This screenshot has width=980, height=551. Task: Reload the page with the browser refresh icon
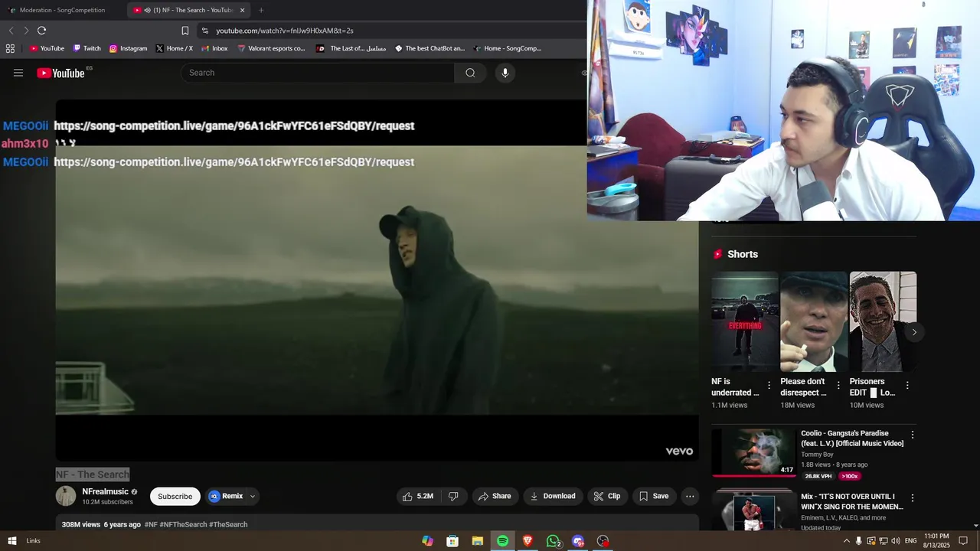coord(41,31)
